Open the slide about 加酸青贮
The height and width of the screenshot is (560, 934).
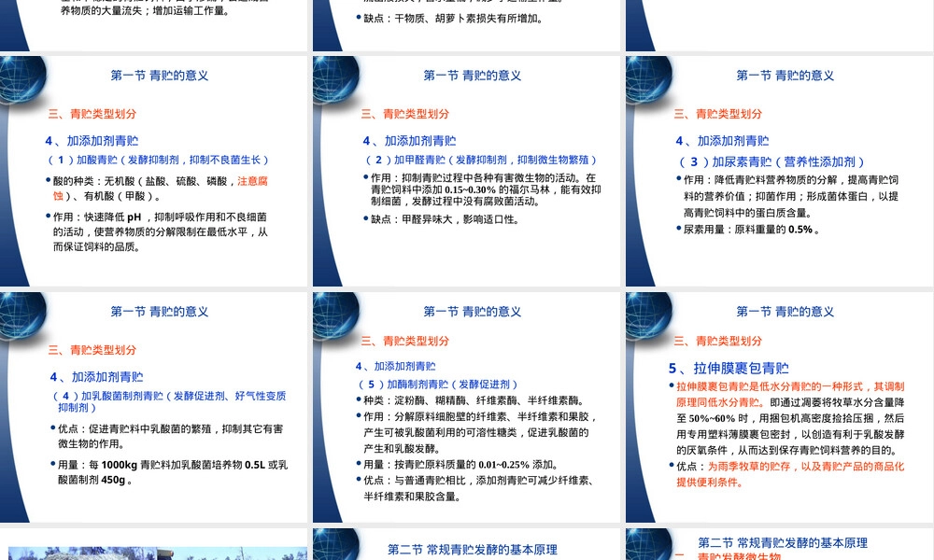154,171
